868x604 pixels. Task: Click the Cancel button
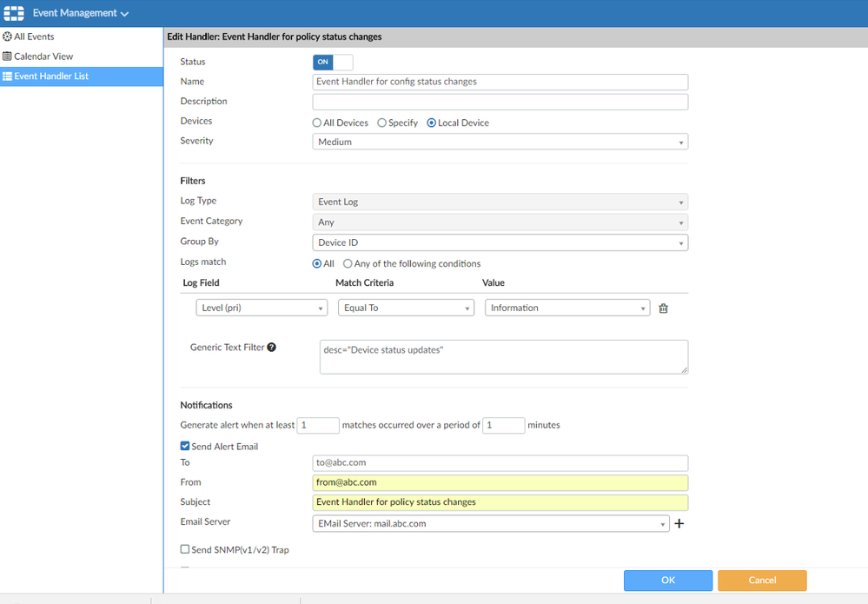[x=761, y=580]
